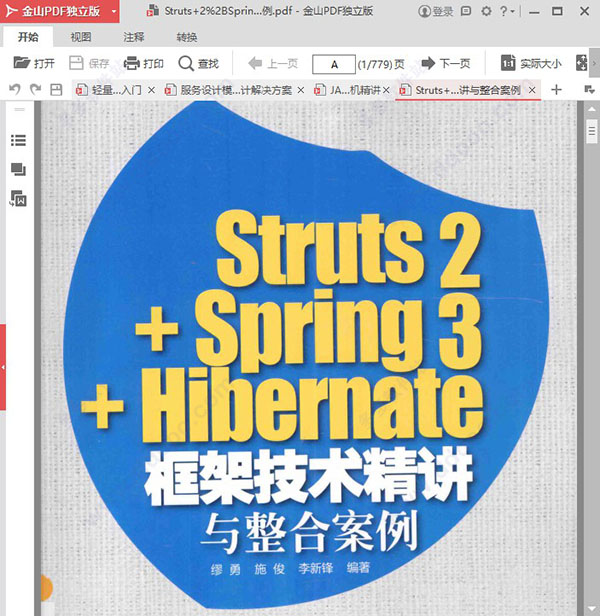Click the page number input field
This screenshot has width=600, height=616.
(334, 64)
